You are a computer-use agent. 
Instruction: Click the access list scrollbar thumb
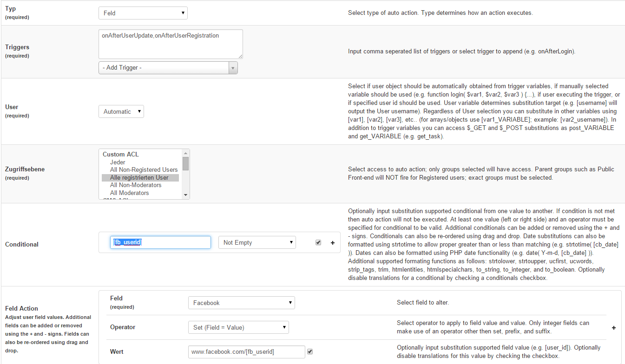tap(185, 164)
